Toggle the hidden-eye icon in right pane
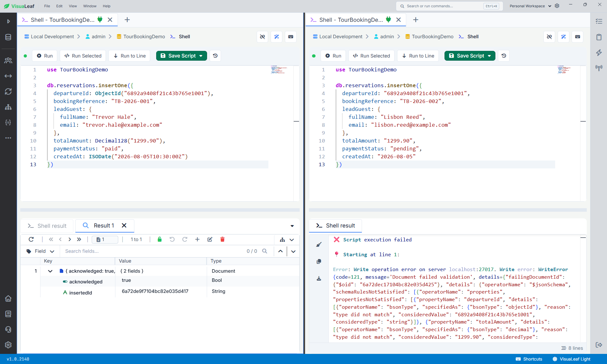This screenshot has width=607, height=364. coord(549,37)
